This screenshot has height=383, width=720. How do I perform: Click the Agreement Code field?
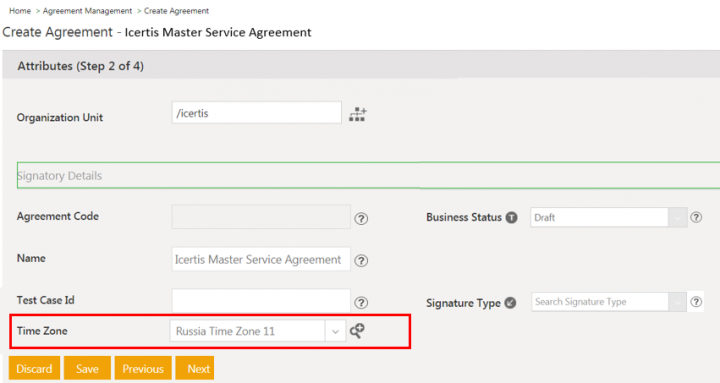coord(261,217)
